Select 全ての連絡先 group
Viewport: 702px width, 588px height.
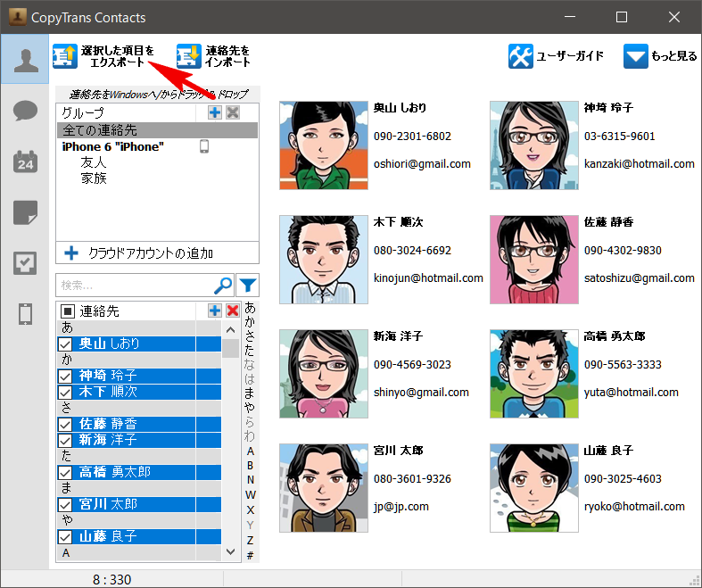tap(157, 130)
